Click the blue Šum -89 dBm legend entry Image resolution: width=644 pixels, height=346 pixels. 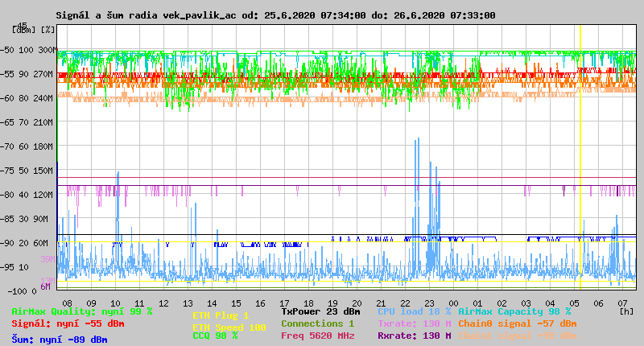(x=59, y=340)
